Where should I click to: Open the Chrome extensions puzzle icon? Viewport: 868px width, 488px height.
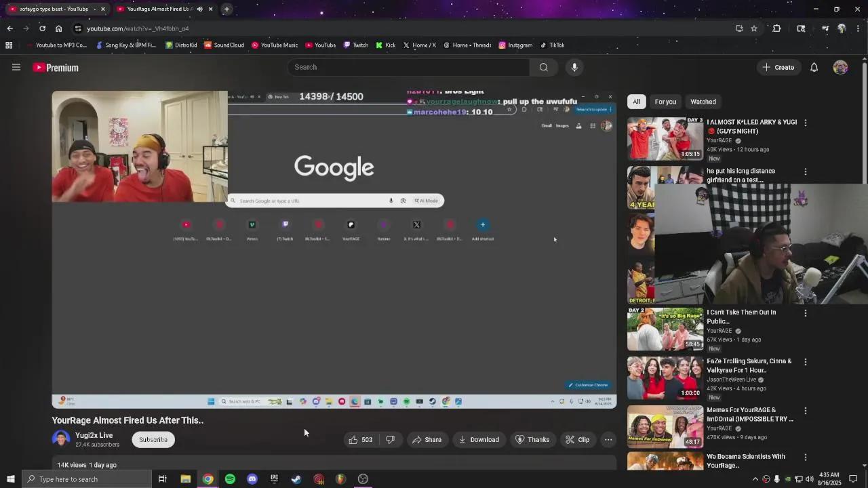pos(776,28)
